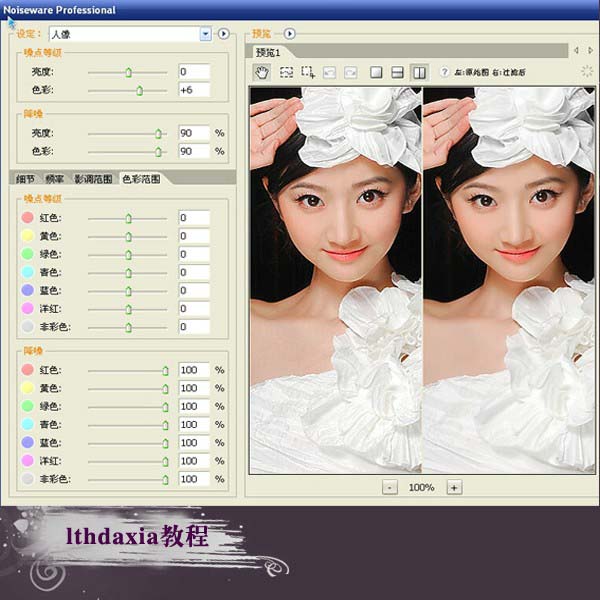The image size is (600, 600).
Task: Expand the 预览 options arrow
Action: (x=290, y=34)
